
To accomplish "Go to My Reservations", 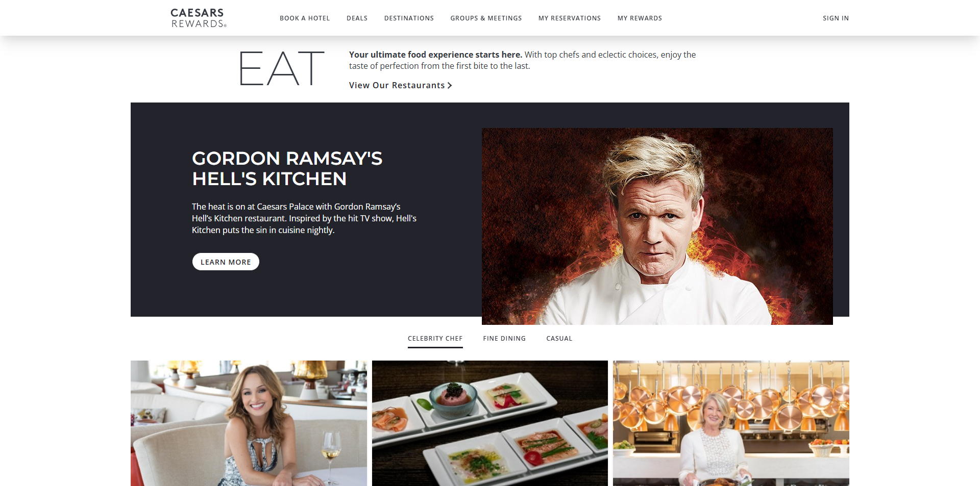I will point(570,18).
